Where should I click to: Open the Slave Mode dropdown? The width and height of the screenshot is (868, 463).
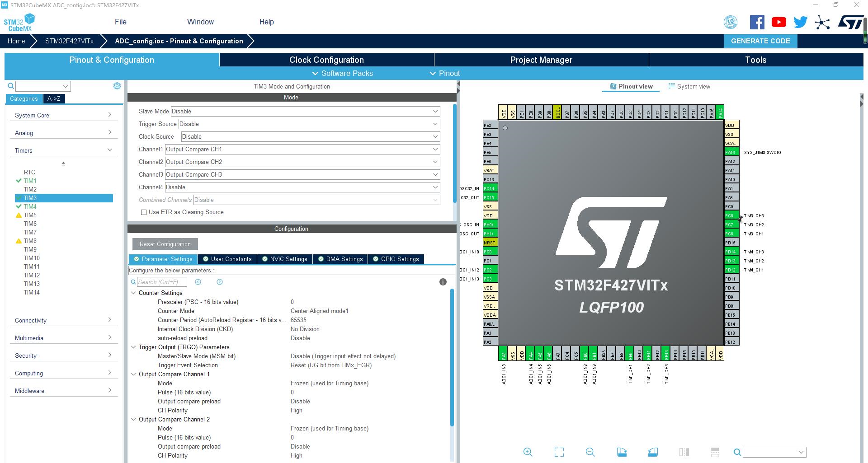coord(305,111)
